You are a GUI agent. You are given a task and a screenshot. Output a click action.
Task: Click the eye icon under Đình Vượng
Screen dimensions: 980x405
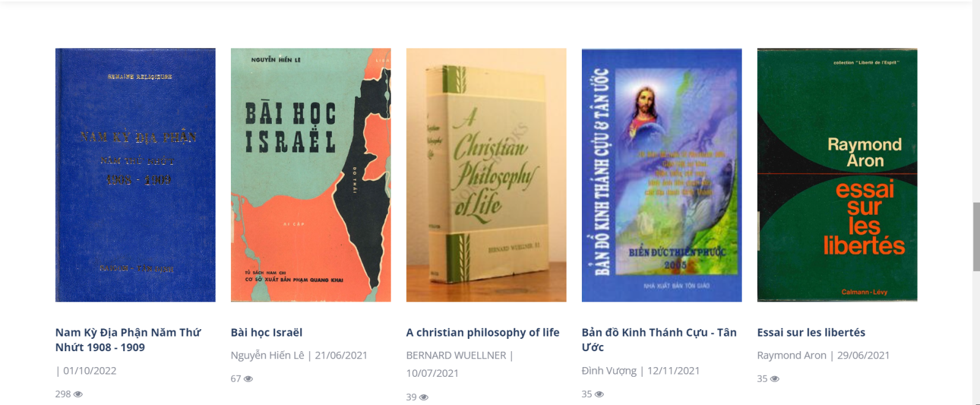[x=599, y=395]
